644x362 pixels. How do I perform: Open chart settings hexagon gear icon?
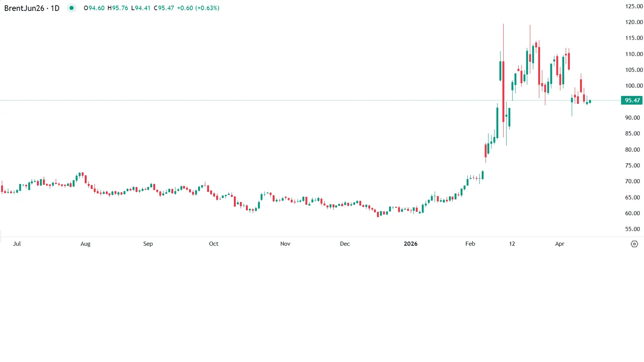coord(634,244)
